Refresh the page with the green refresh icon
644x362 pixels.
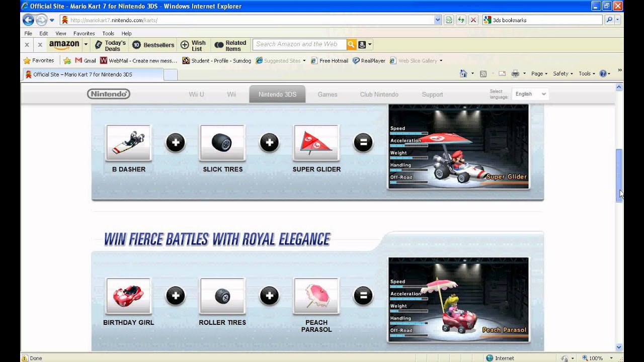pos(461,20)
